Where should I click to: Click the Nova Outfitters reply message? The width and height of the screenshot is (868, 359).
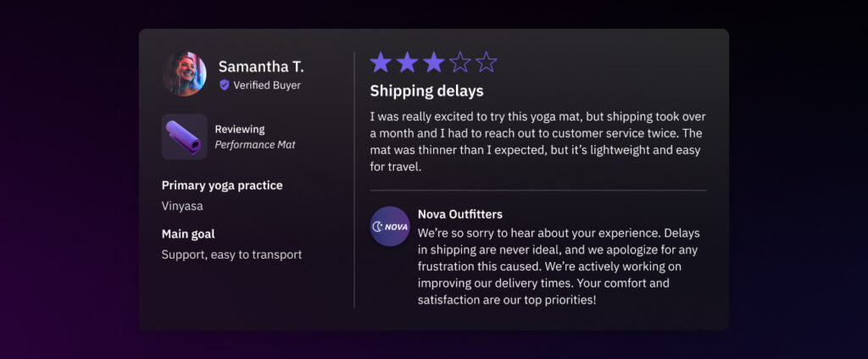[x=559, y=266]
